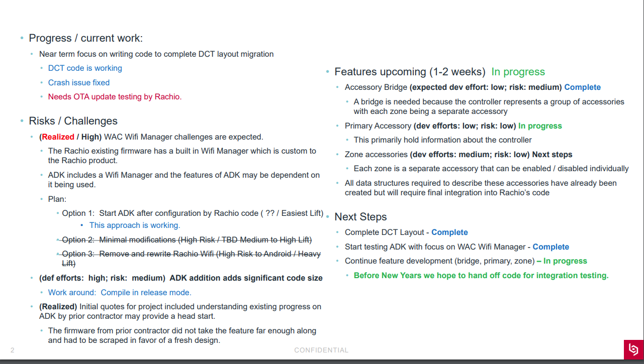Click 'Zone accessories' line with Next steps
Screen dimensions: 644x364
[458, 155]
